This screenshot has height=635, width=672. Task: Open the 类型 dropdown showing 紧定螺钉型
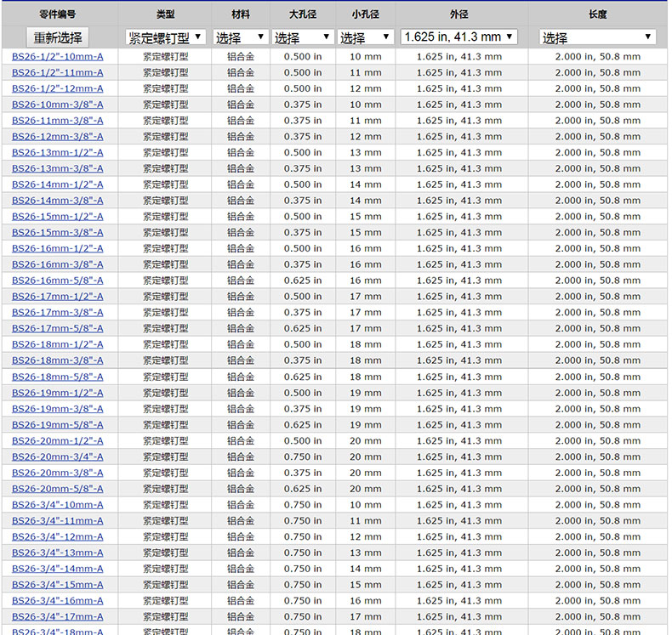(x=165, y=37)
